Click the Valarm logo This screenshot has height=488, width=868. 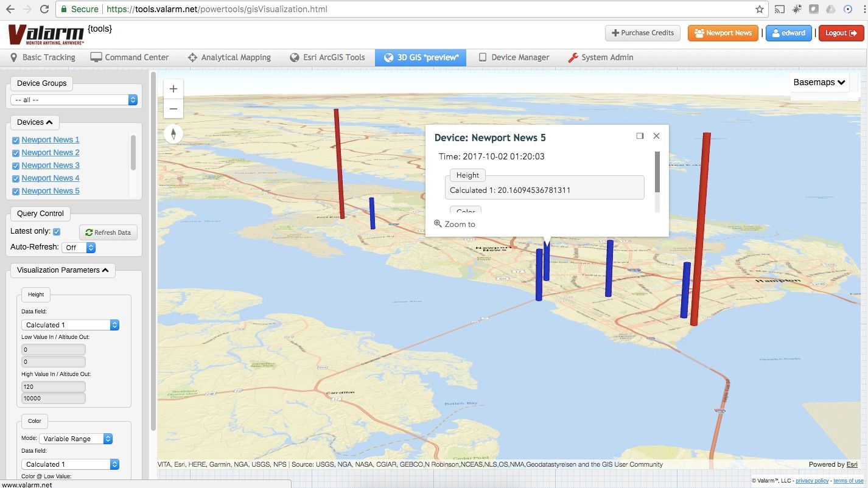click(46, 33)
